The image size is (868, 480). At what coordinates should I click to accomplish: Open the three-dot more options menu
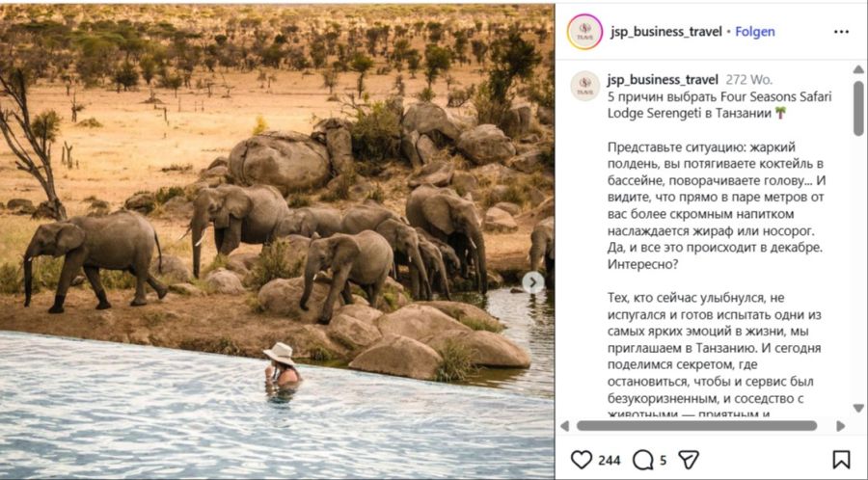pos(841,32)
